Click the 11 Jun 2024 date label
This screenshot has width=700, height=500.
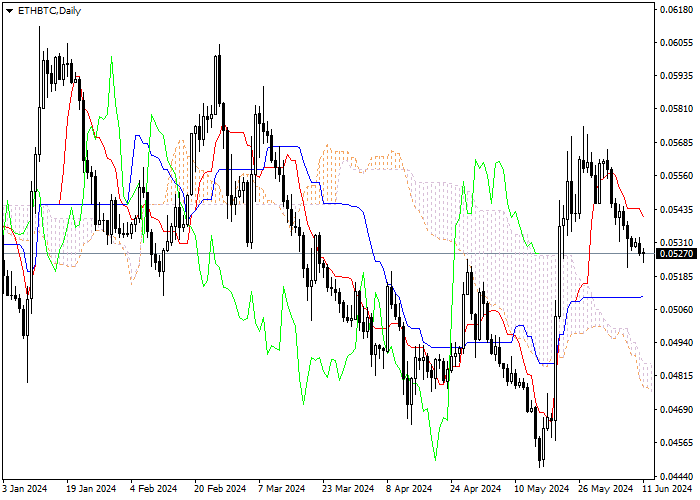[667, 488]
